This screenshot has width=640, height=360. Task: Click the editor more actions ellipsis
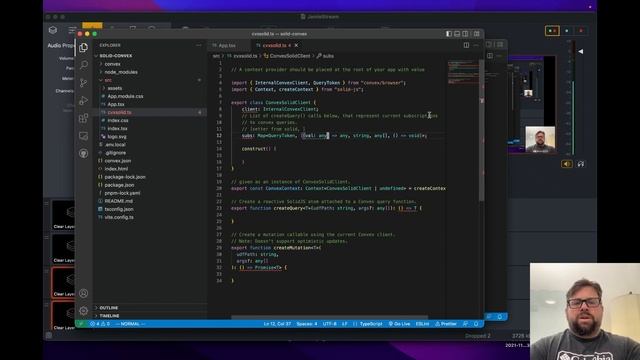tap(476, 45)
